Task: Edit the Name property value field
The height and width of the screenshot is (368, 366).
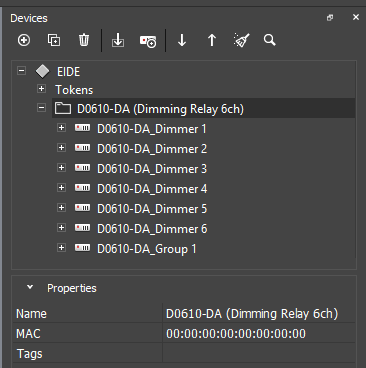Action: [259, 313]
